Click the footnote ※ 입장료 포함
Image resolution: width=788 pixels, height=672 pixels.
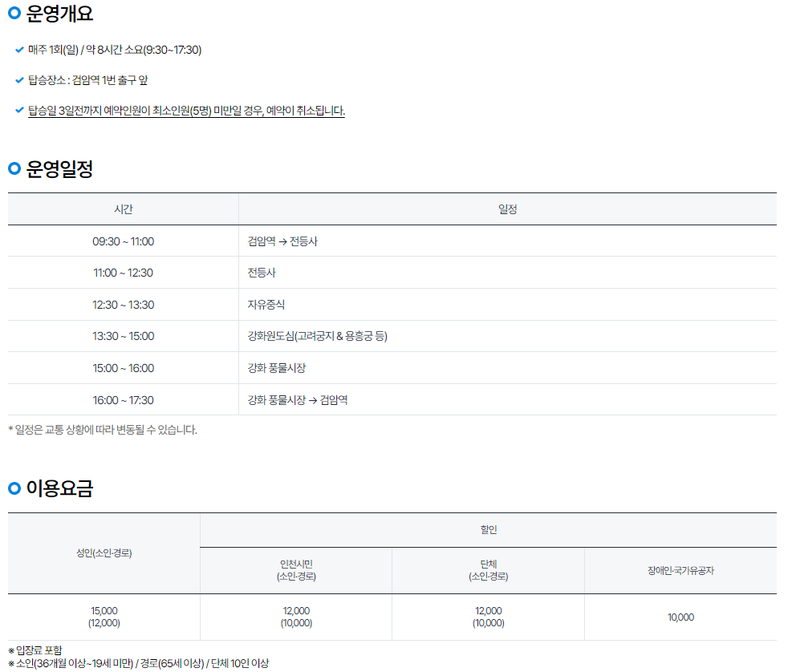click(x=35, y=650)
